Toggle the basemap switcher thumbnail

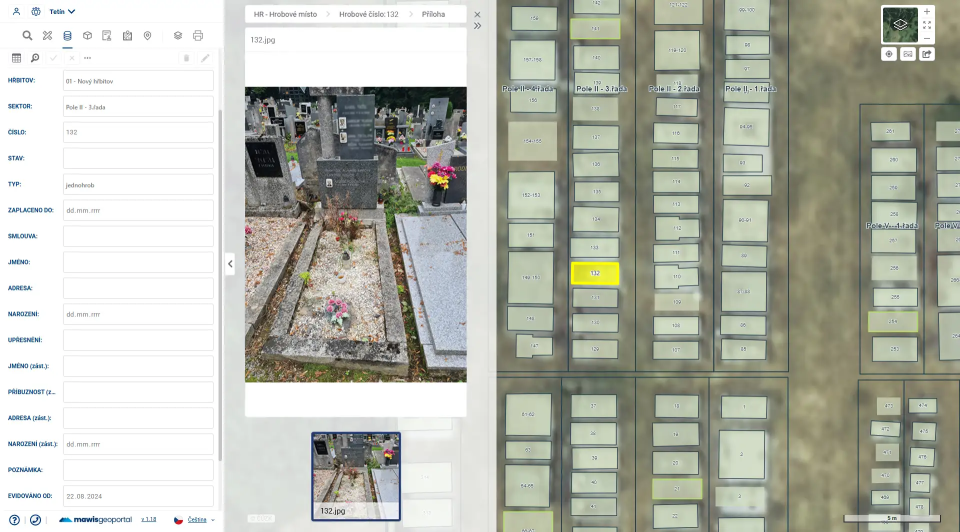pos(899,25)
